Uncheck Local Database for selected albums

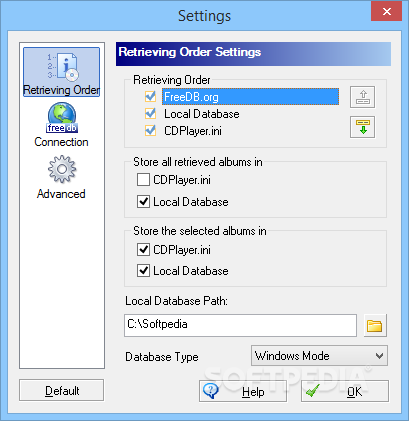click(x=143, y=271)
